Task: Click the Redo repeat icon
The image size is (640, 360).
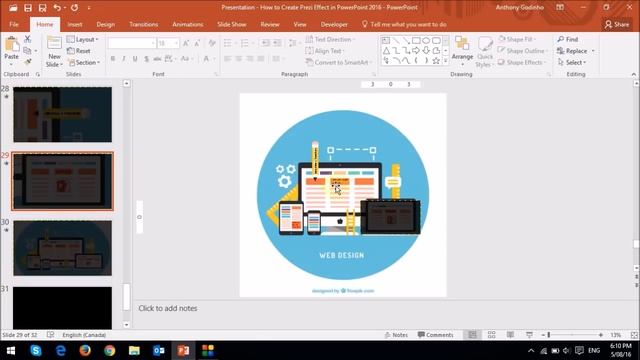Action: point(74,8)
